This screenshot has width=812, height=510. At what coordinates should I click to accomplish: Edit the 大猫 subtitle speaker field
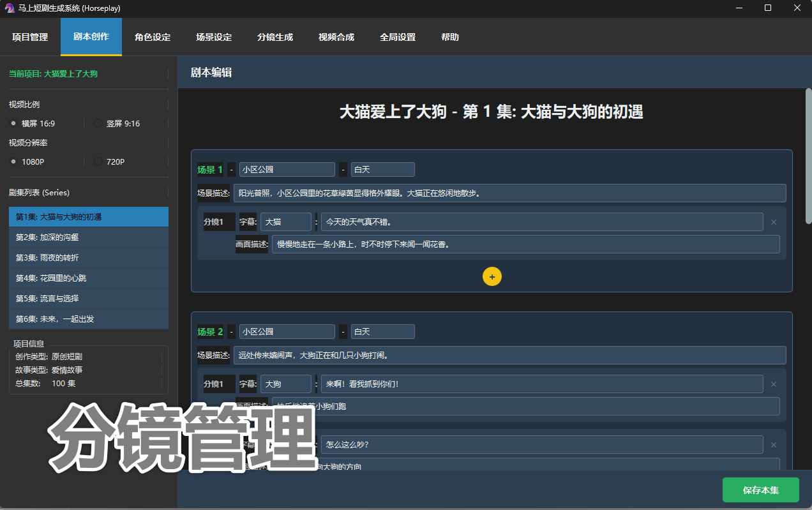point(285,221)
